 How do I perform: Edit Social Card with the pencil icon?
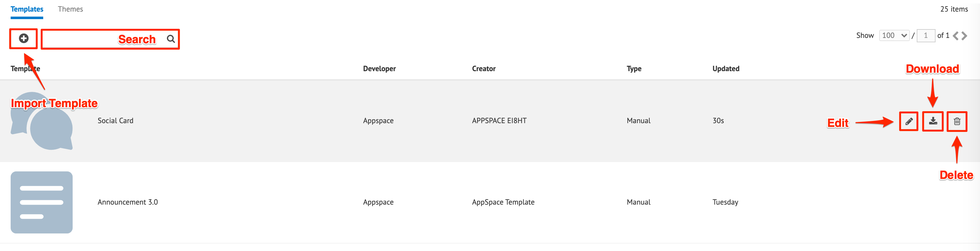[x=909, y=122]
